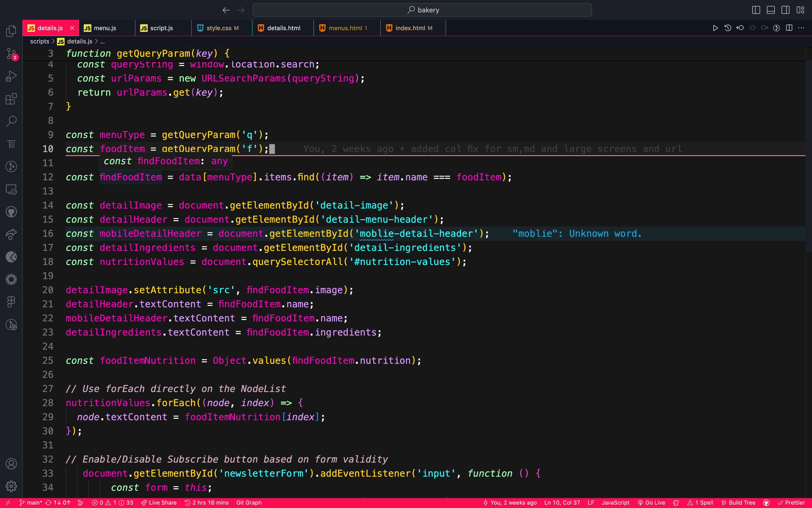
Task: Open remote window button in status bar
Action: 8,503
